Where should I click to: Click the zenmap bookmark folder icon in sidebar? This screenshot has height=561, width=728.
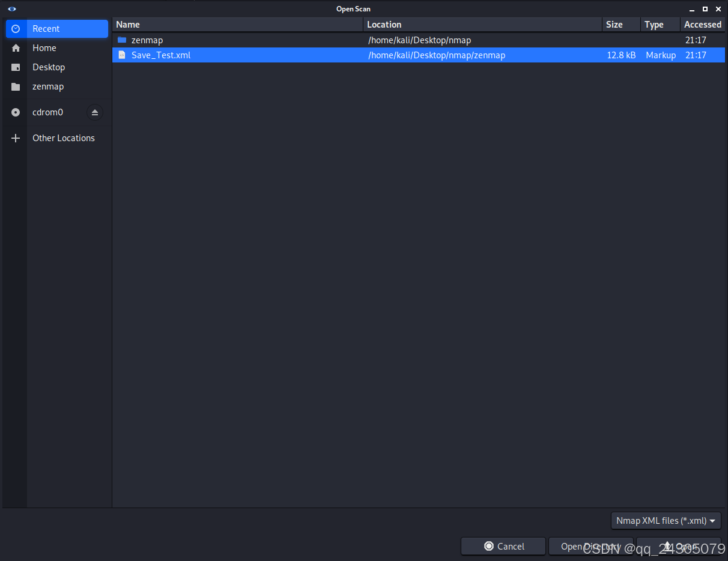click(x=16, y=86)
